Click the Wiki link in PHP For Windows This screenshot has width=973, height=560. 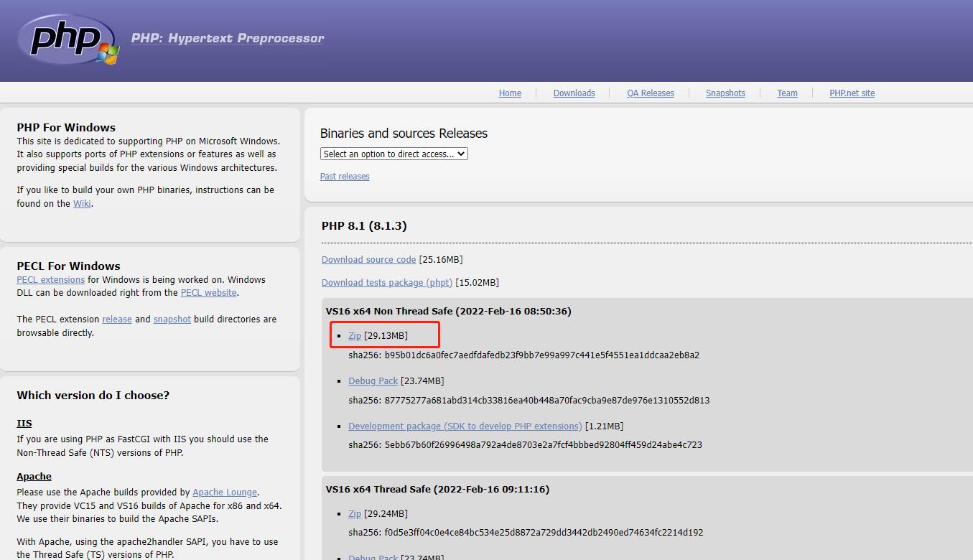(82, 204)
